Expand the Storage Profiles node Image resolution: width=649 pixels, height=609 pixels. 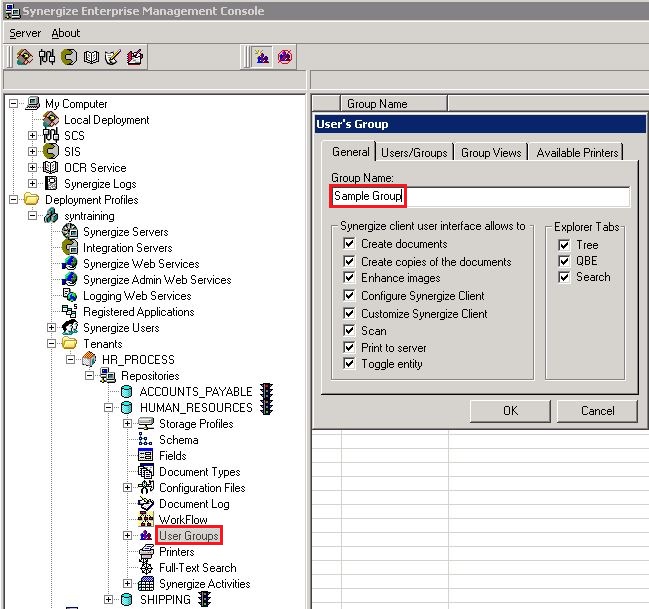[x=127, y=424]
